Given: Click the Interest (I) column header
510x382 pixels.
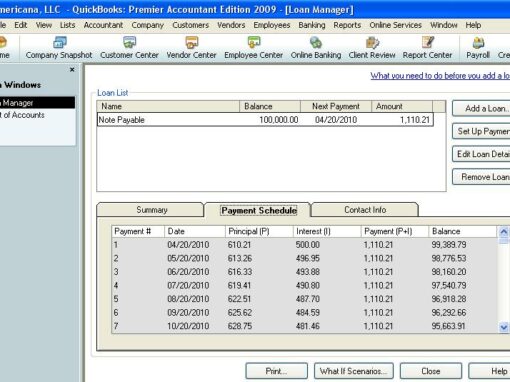Looking at the screenshot, I should (327, 231).
